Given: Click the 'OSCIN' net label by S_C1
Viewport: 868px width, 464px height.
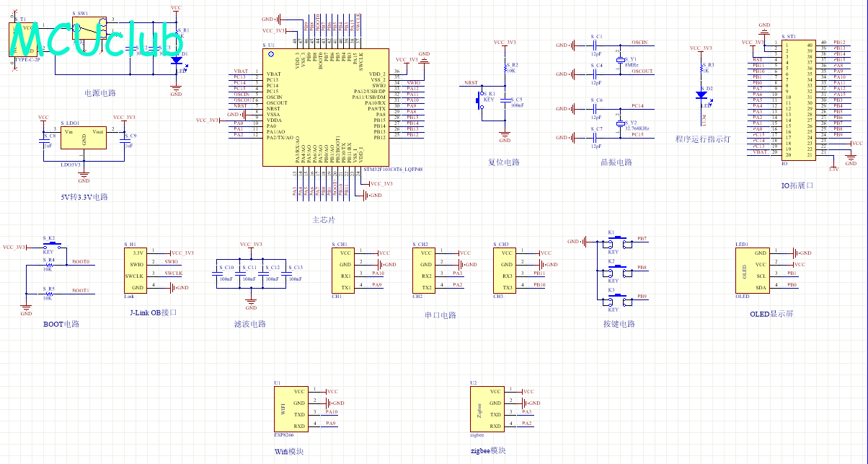Looking at the screenshot, I should [x=639, y=43].
